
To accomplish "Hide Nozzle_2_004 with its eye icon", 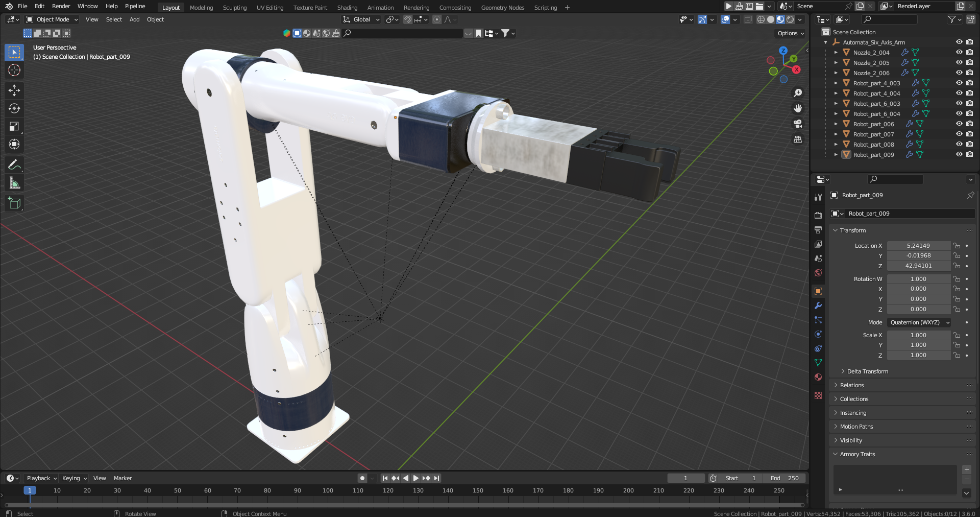I will tap(959, 52).
